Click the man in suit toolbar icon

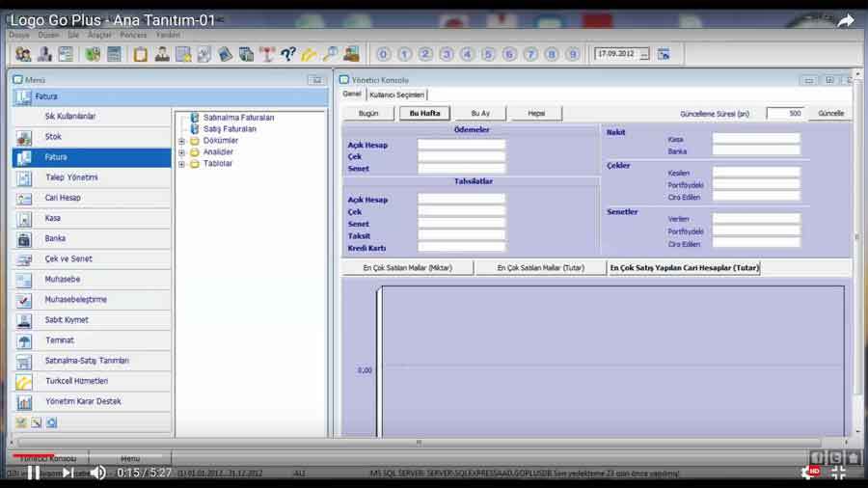pyautogui.click(x=162, y=54)
